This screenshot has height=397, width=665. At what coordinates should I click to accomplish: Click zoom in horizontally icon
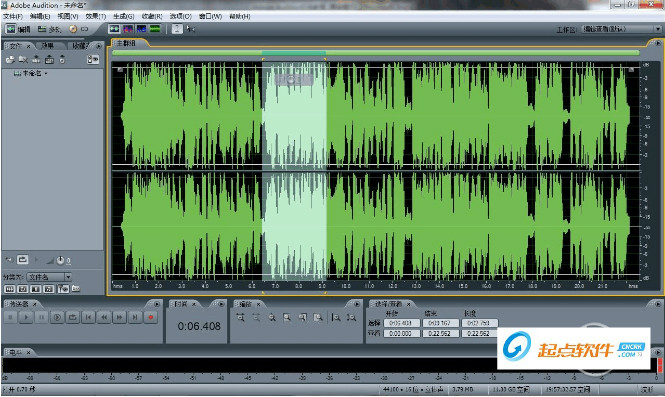[240, 317]
